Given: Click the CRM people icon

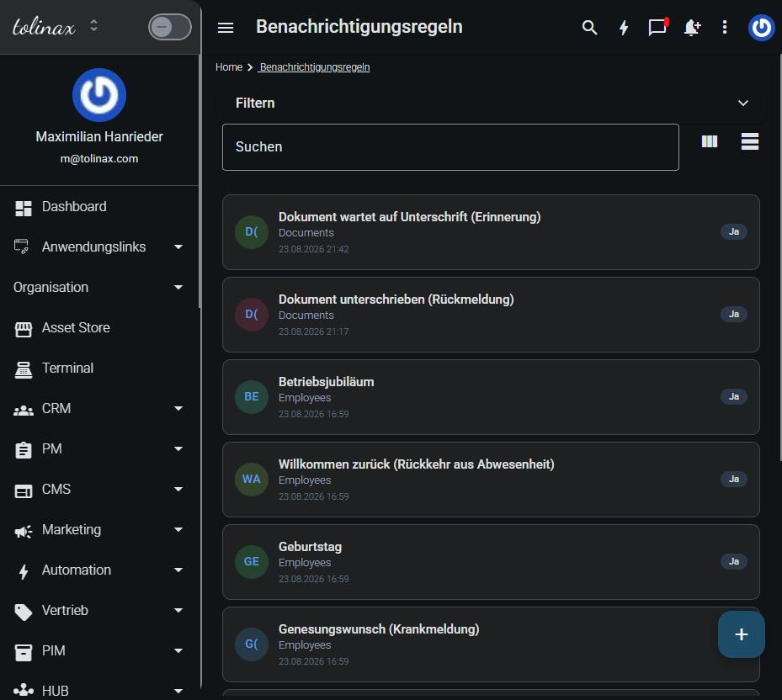Looking at the screenshot, I should tap(24, 411).
